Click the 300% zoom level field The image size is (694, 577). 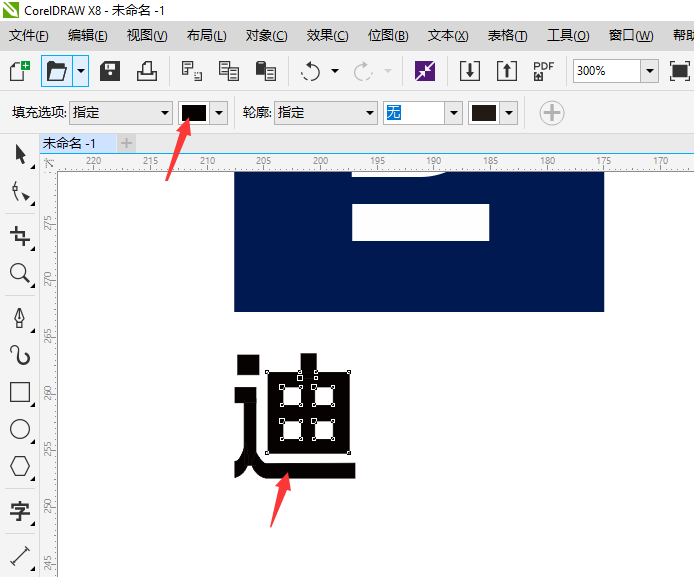click(607, 71)
